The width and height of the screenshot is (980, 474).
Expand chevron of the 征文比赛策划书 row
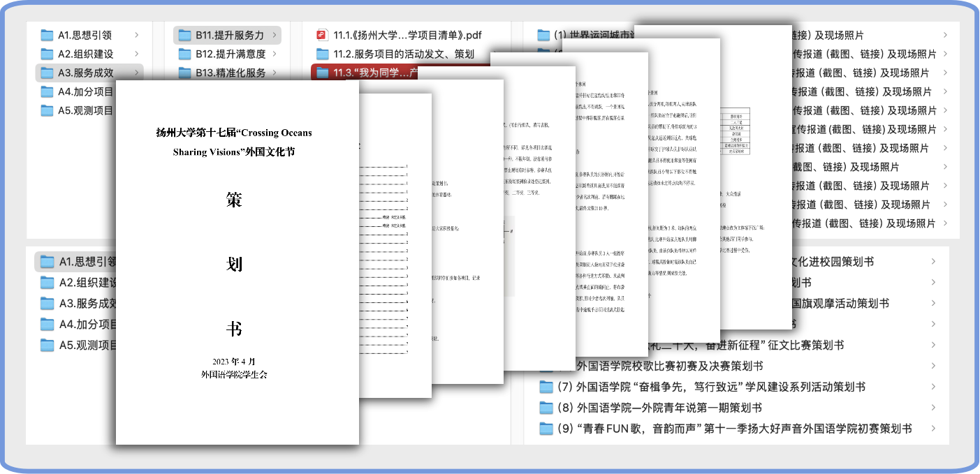(x=934, y=345)
